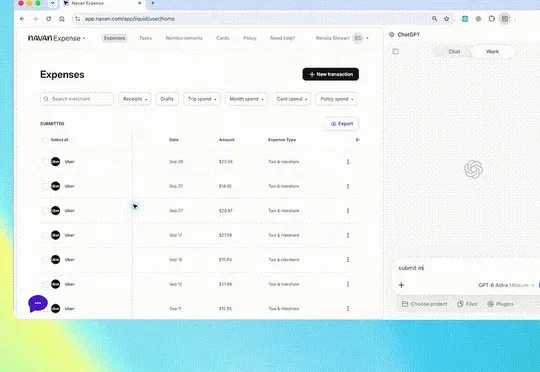Open the browser home button
Screen dimensions: 540x372
coord(62,19)
